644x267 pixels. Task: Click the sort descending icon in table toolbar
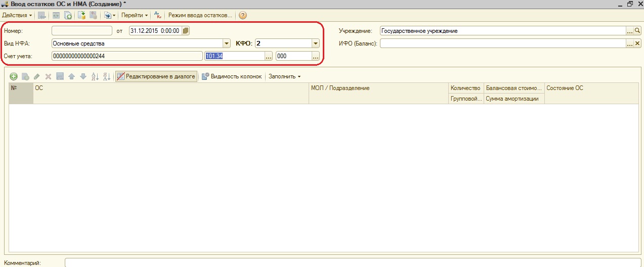point(106,76)
